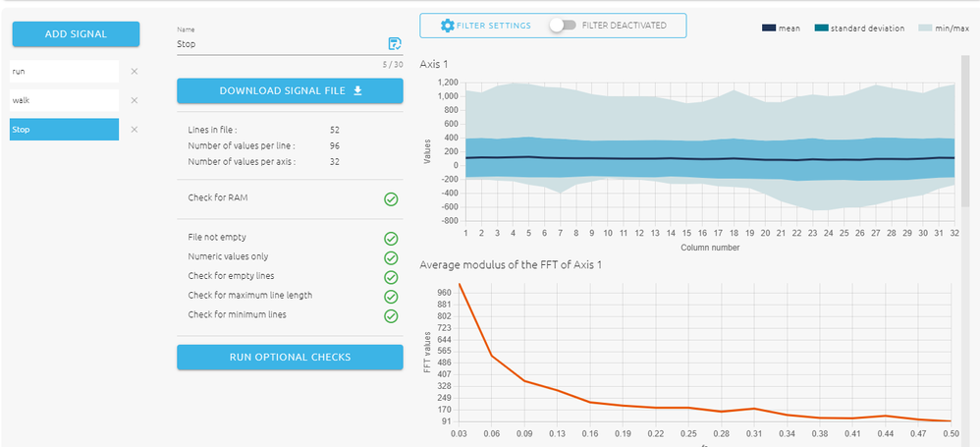Image resolution: width=980 pixels, height=447 pixels.
Task: Click the 1,200 y-axis tick
Action: tap(448, 83)
